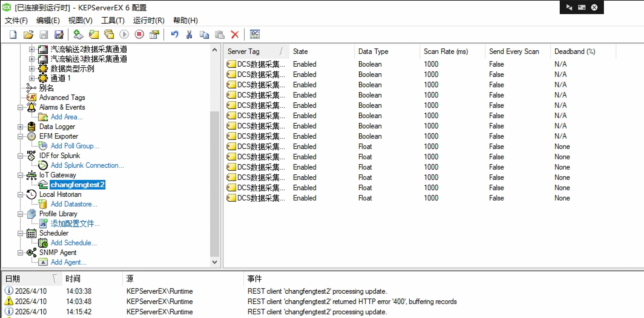Collapse the SNMP Agent node
The height and width of the screenshot is (318, 644).
click(20, 253)
